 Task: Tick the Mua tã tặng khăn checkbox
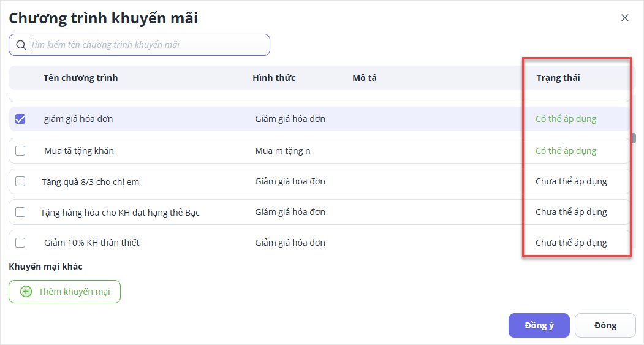(20, 151)
